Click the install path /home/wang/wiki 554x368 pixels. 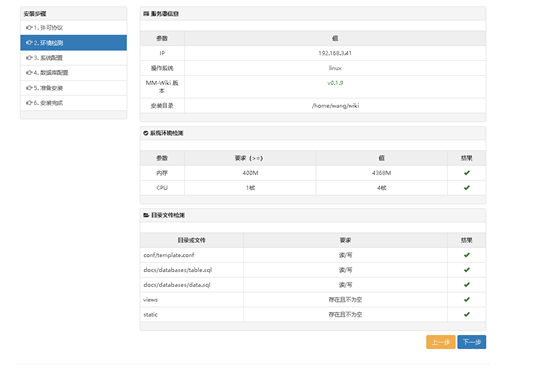pyautogui.click(x=335, y=106)
